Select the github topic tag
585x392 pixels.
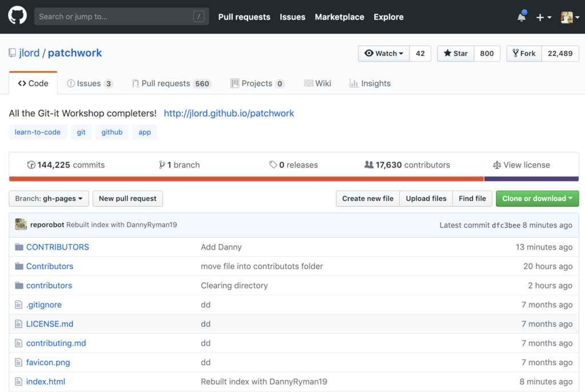112,132
